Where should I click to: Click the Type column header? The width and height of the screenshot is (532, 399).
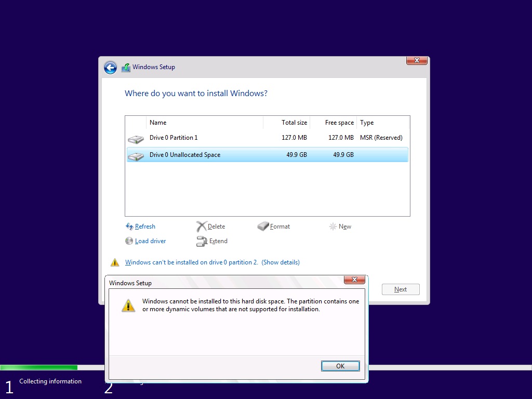click(x=383, y=123)
